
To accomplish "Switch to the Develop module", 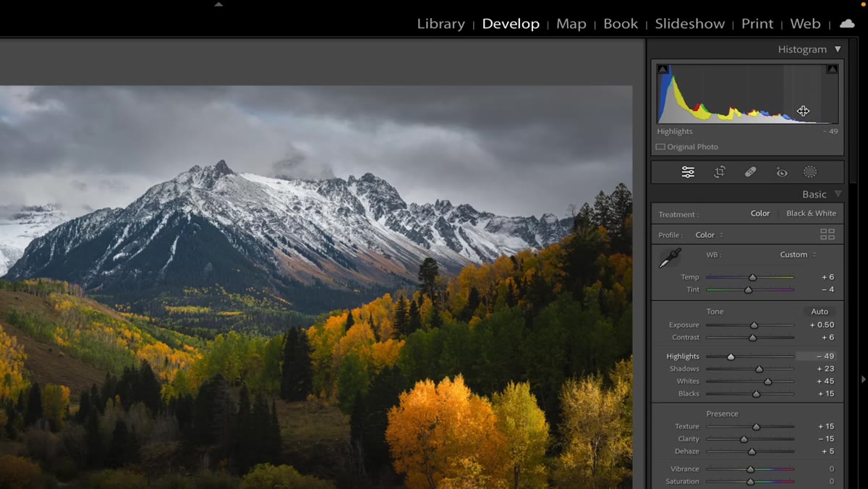I will [511, 24].
